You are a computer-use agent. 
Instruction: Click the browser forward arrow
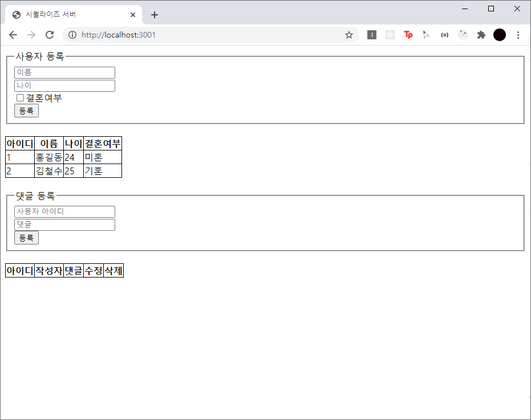(31, 35)
